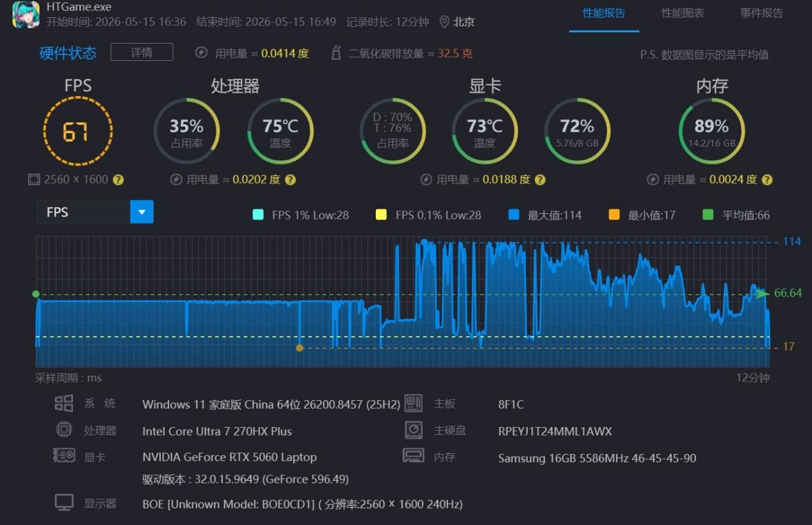Open the help icon next to 0.0188 度
Image resolution: width=812 pixels, height=525 pixels.
(x=540, y=180)
